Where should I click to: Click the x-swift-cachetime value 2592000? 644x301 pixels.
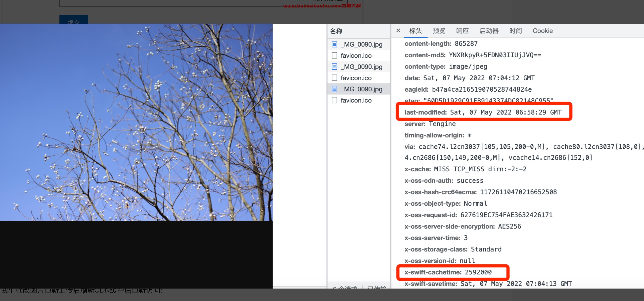coord(478,272)
